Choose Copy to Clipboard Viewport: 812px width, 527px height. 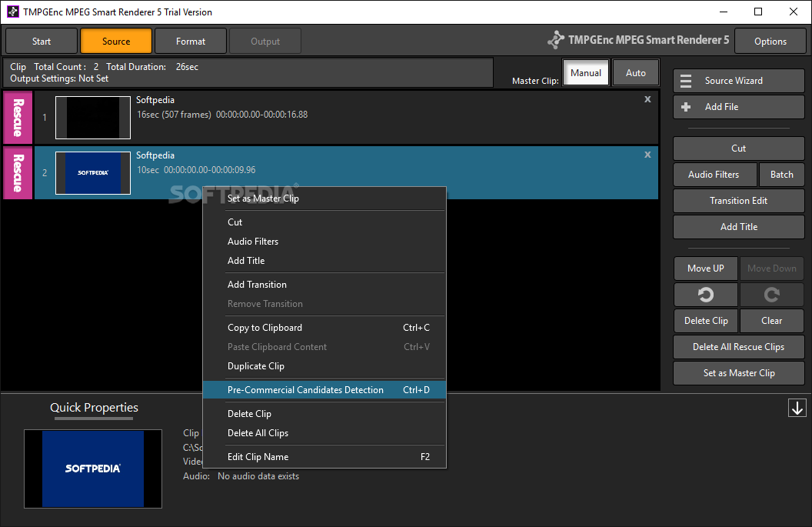[x=324, y=328]
